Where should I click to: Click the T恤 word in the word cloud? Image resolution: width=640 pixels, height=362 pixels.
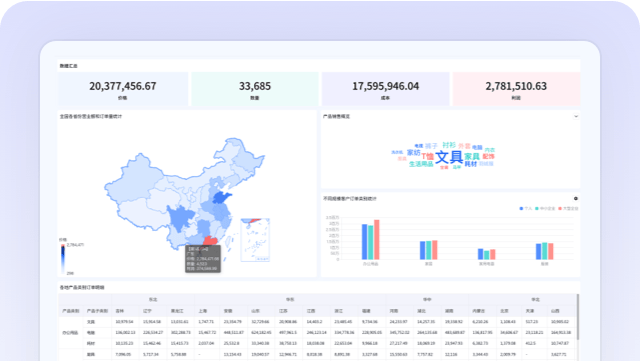tap(427, 156)
